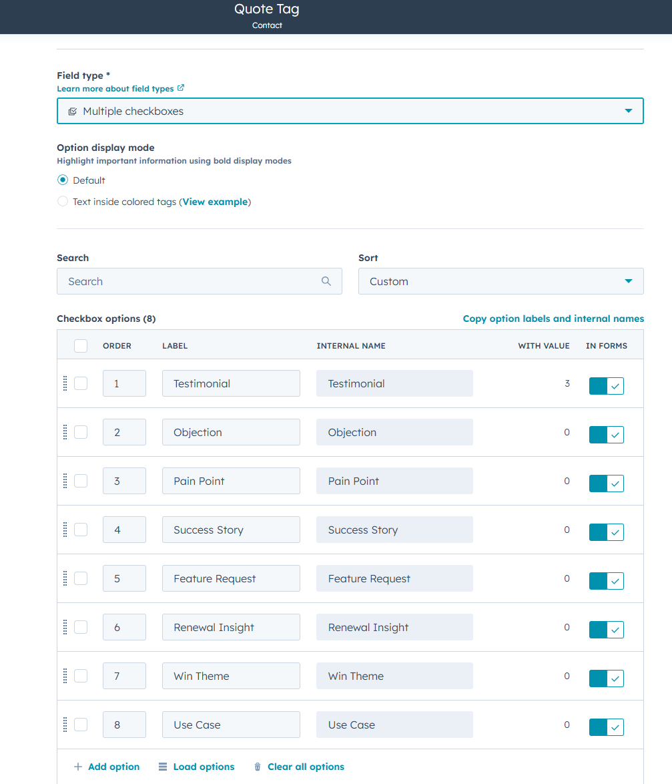
Task: Click the drag handle on Use Case row
Action: coord(65,725)
